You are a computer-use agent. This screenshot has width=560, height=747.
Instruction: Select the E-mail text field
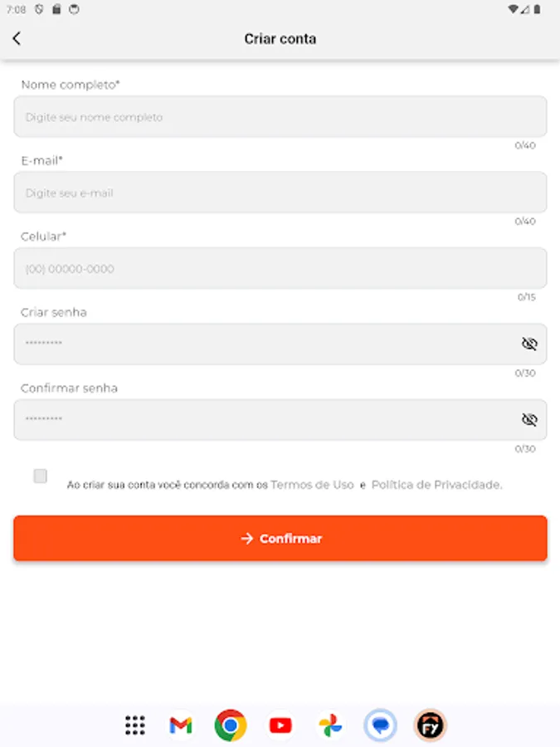pos(280,192)
